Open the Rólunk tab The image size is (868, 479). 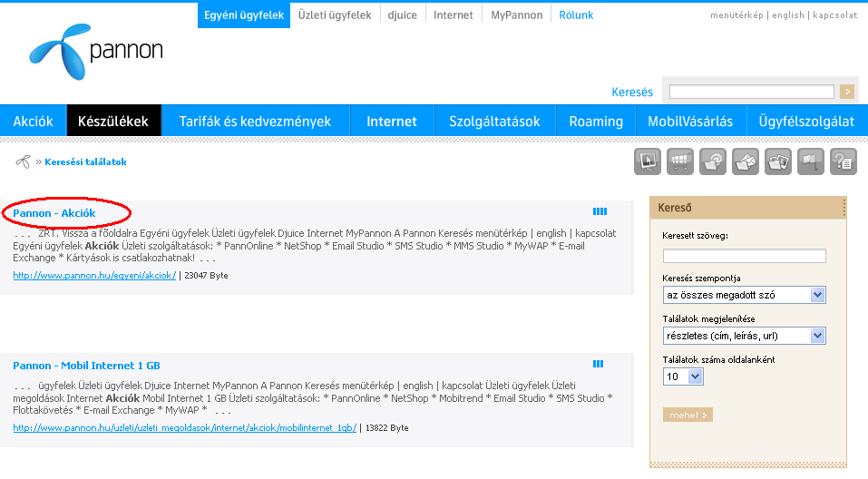tap(576, 15)
